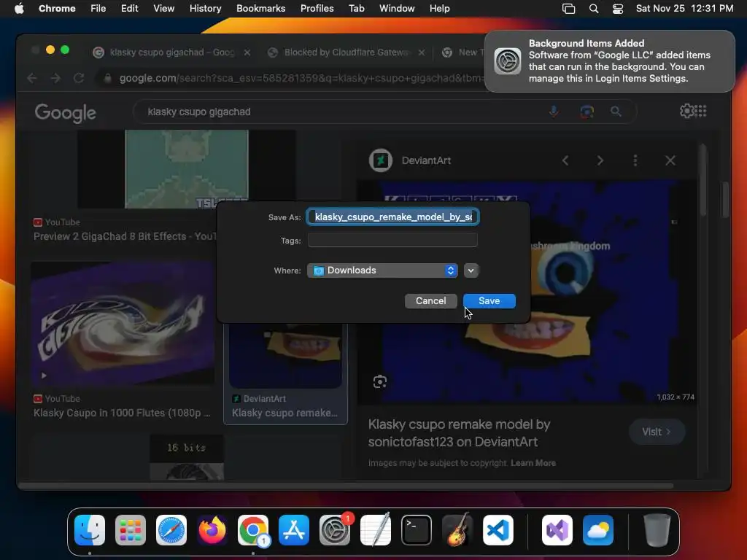This screenshot has height=560, width=747.
Task: Click the Background Items Added notification
Action: 610,61
